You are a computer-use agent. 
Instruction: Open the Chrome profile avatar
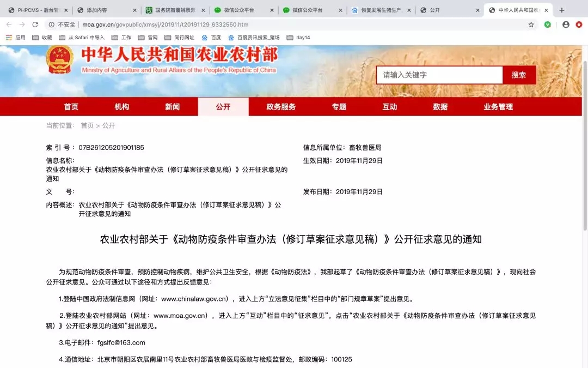566,25
